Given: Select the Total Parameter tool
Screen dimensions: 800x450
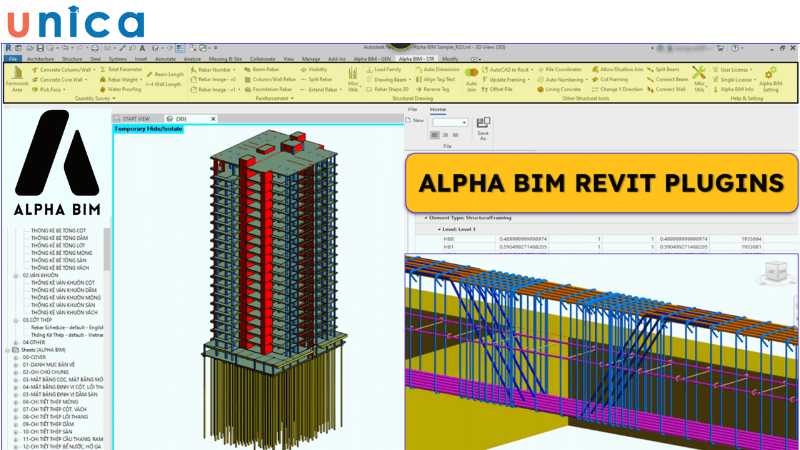Looking at the screenshot, I should [x=121, y=69].
